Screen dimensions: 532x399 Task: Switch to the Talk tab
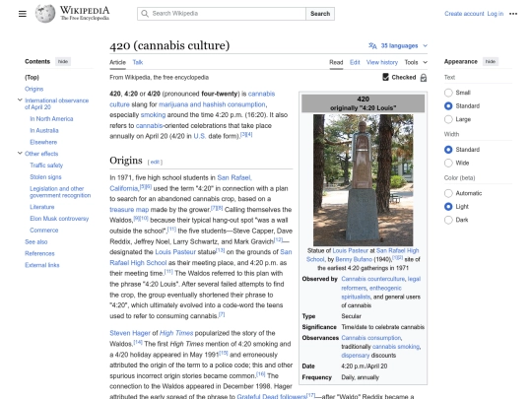click(x=138, y=62)
